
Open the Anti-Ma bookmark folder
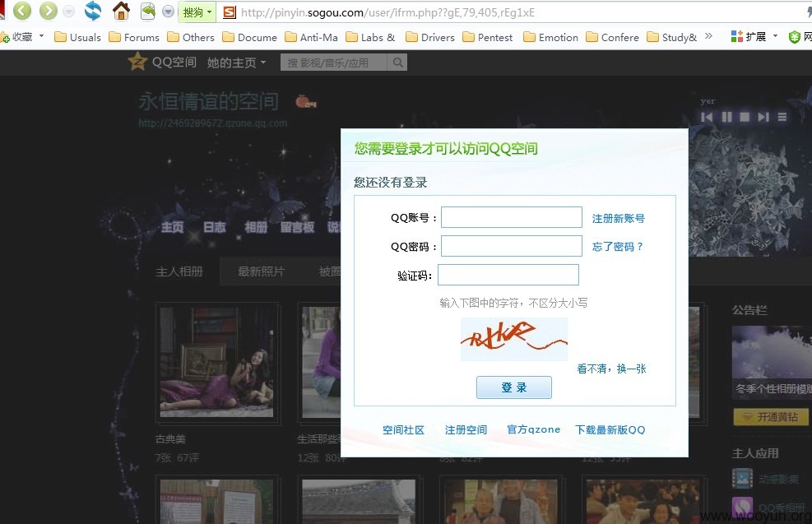click(x=311, y=37)
